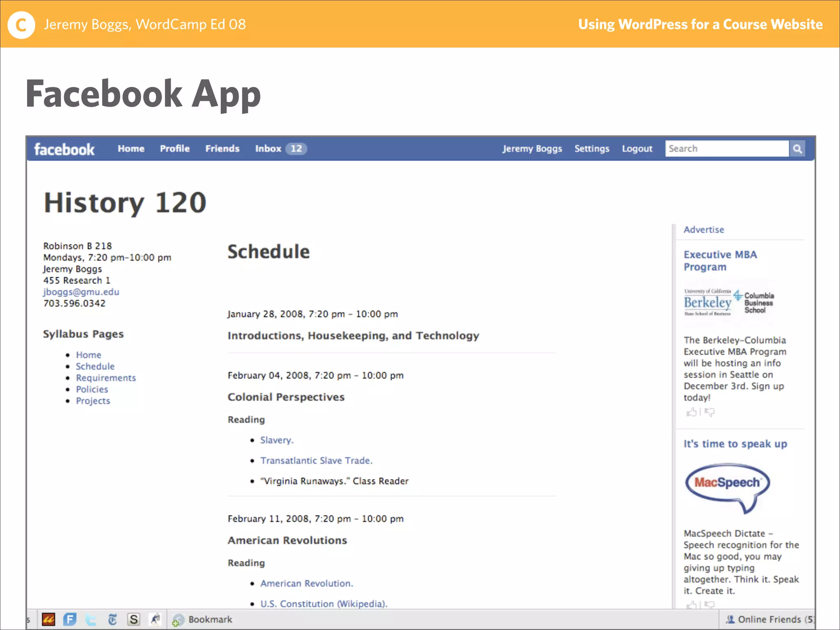840x630 pixels.
Task: Go to Facebook Home in top nav
Action: pyautogui.click(x=131, y=148)
